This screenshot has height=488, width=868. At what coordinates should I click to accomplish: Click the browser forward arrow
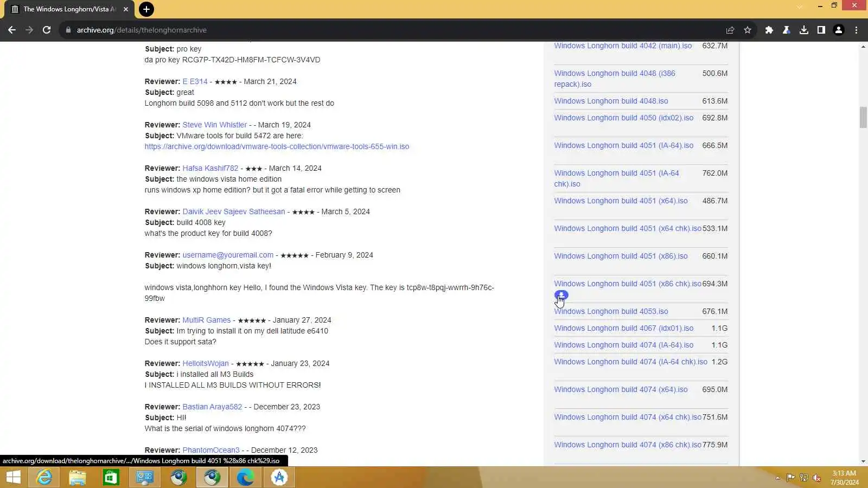tap(29, 30)
